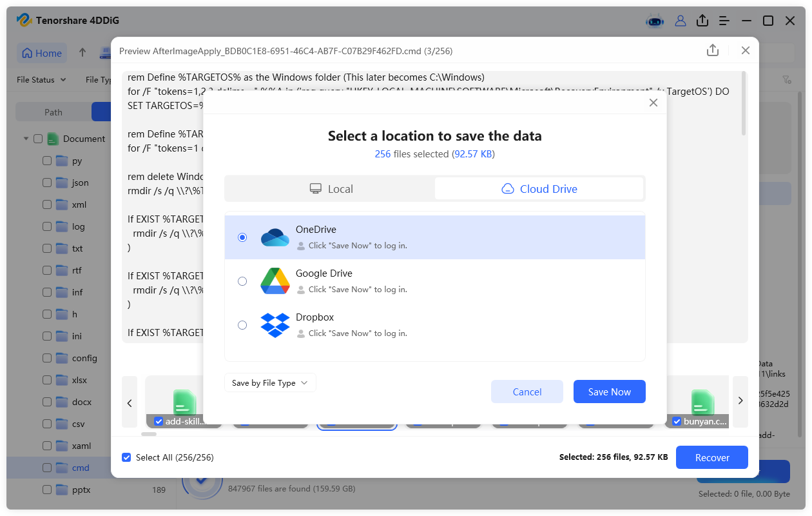
Task: Click the py folder icon
Action: point(62,161)
